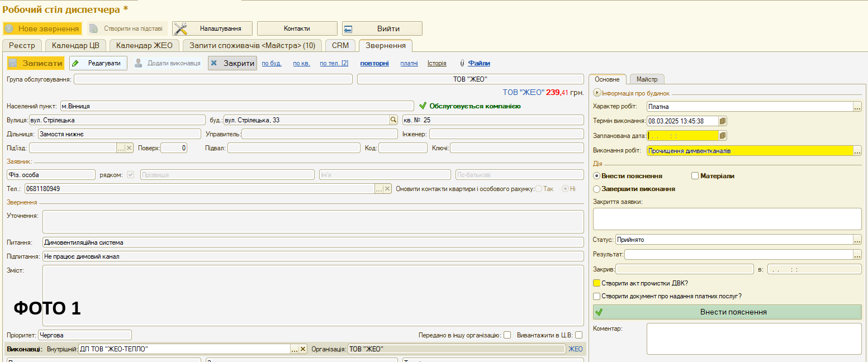Expand the Інформація про будинок section
Image resolution: width=868 pixels, height=362 pixels.
pyautogui.click(x=596, y=93)
